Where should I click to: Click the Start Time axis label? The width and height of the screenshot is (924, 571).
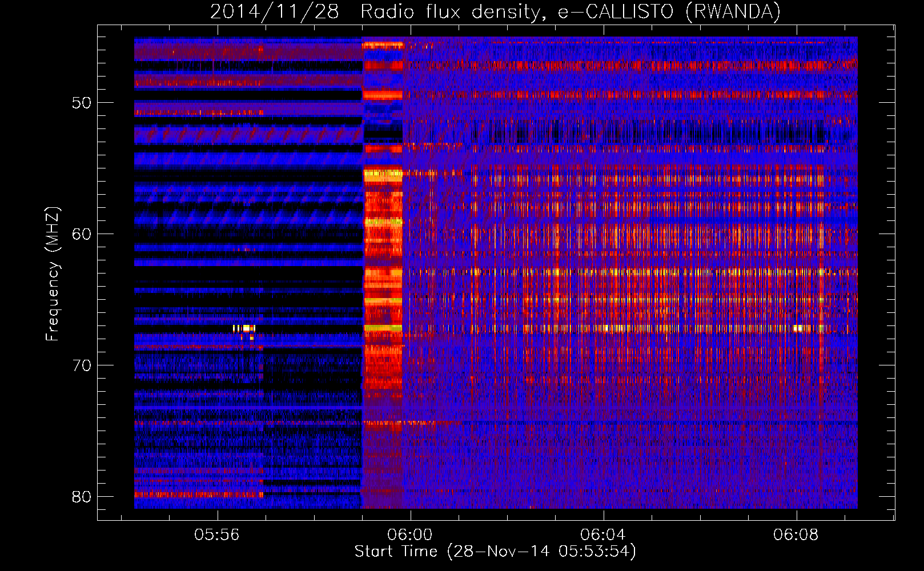(x=495, y=552)
